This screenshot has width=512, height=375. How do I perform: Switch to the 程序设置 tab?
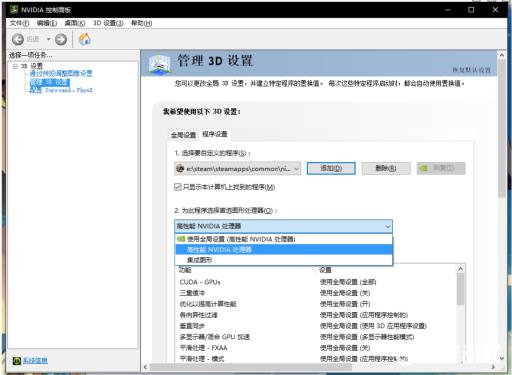[215, 134]
